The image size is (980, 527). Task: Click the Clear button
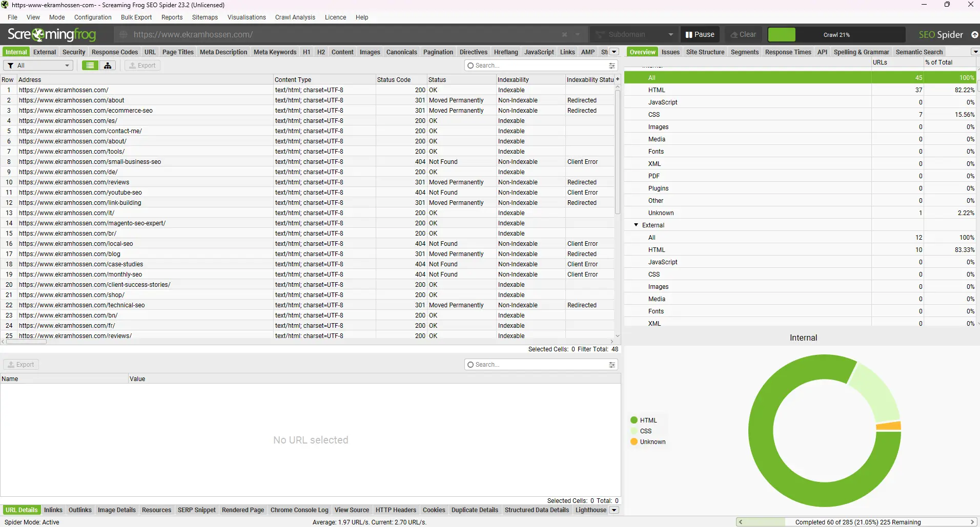[743, 35]
